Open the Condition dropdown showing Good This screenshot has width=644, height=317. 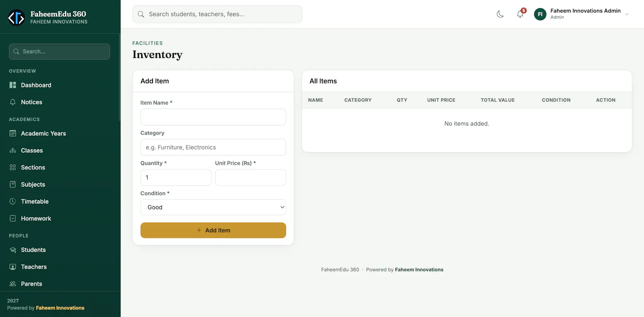coord(213,207)
